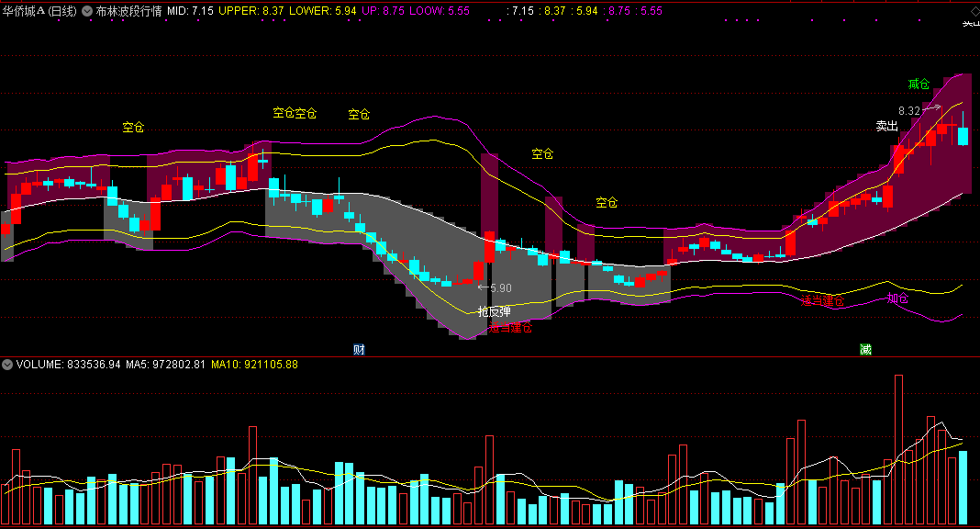Click the green 减仓 signal label
This screenshot has width=980, height=529.
click(919, 84)
